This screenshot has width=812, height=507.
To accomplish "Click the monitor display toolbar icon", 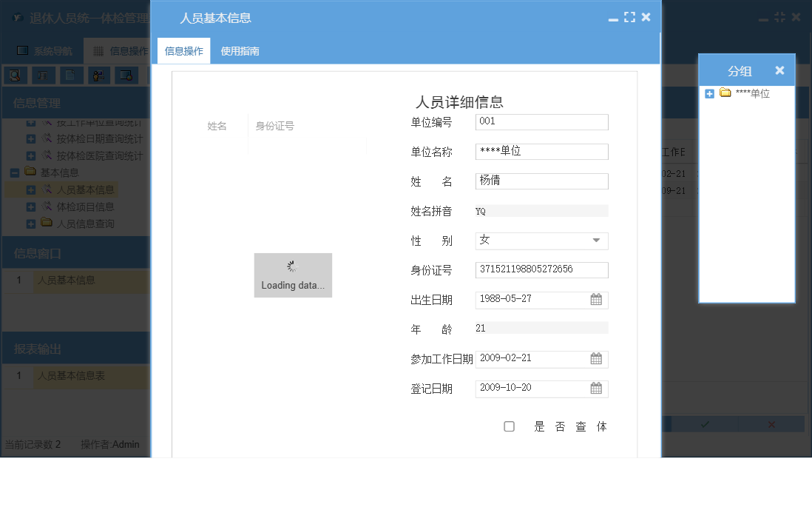I will click(126, 75).
